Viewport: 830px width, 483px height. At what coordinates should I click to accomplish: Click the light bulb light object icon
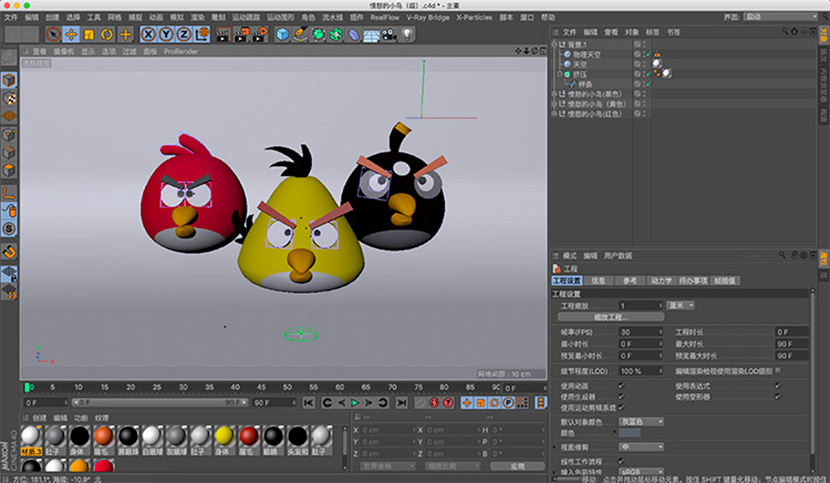408,34
